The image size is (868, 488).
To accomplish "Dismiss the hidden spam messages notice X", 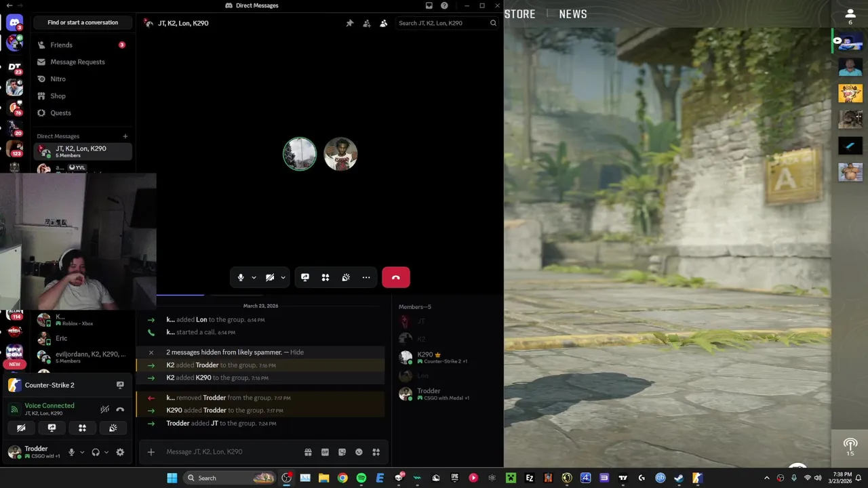I will click(151, 352).
